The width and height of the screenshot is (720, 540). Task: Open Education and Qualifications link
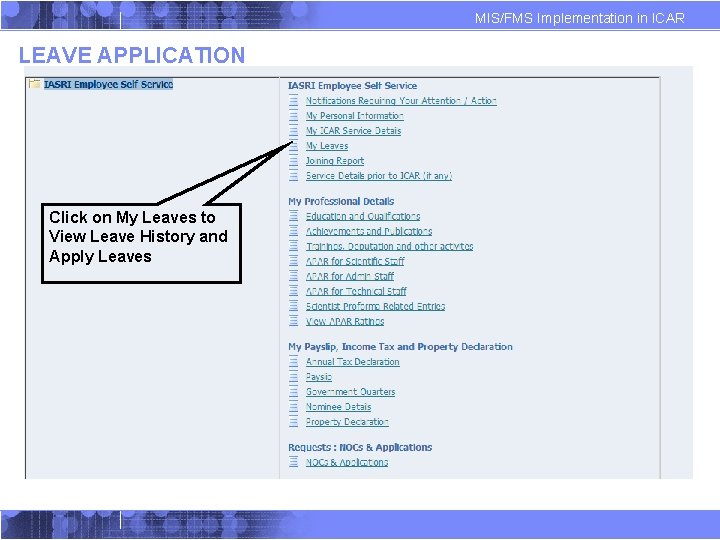363,216
